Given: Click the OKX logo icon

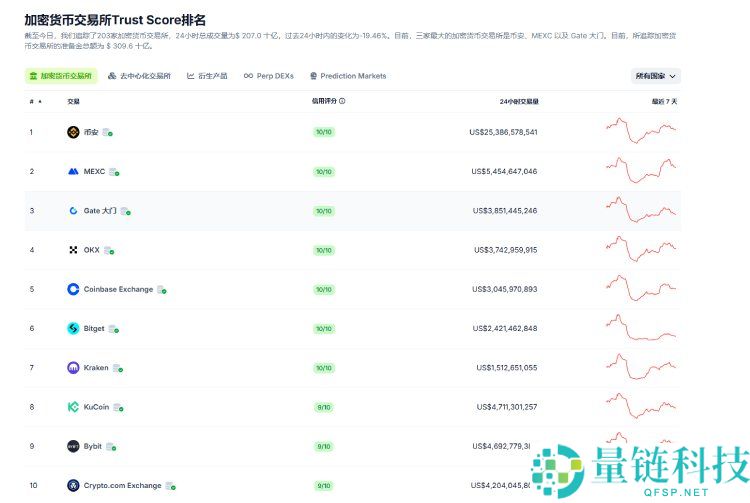Looking at the screenshot, I should click(x=73, y=250).
